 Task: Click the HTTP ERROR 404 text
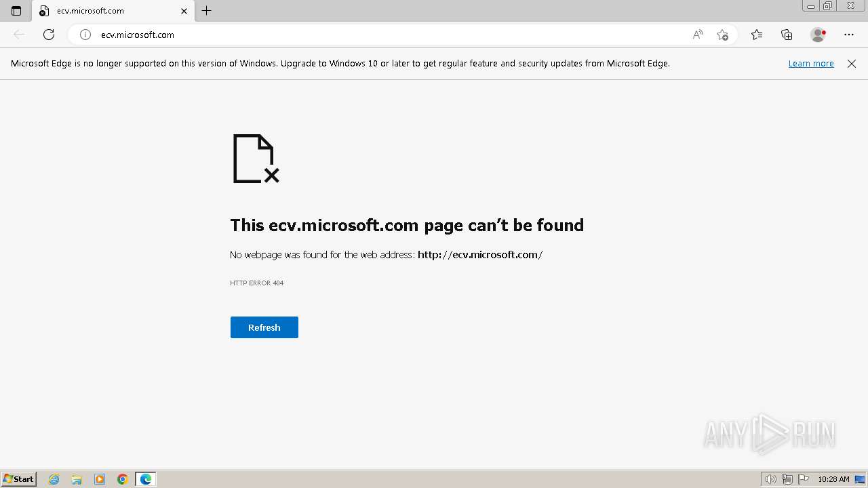[256, 283]
